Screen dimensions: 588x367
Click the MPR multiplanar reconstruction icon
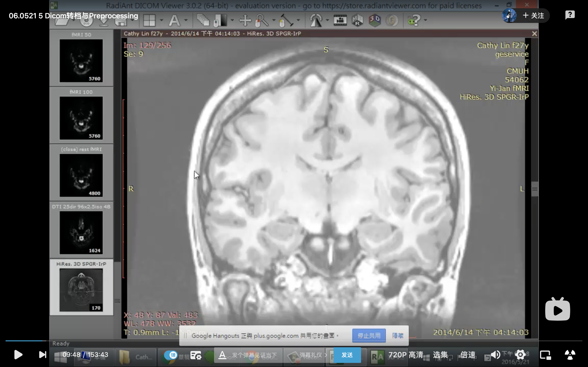click(357, 20)
